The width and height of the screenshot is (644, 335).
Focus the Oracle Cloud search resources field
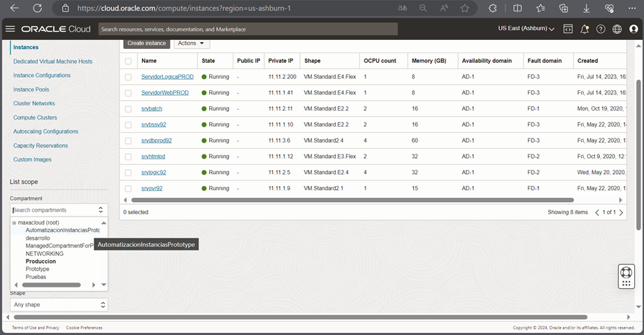pyautogui.click(x=248, y=29)
